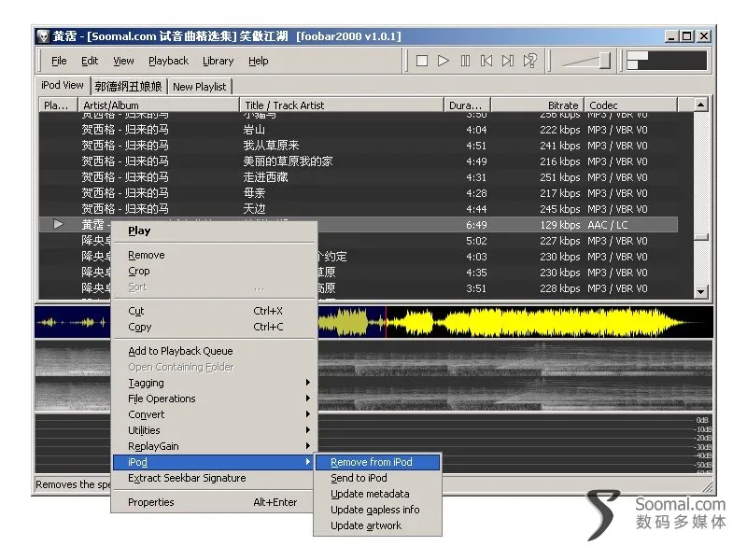Switch to the New Playlist tab

pyautogui.click(x=200, y=87)
